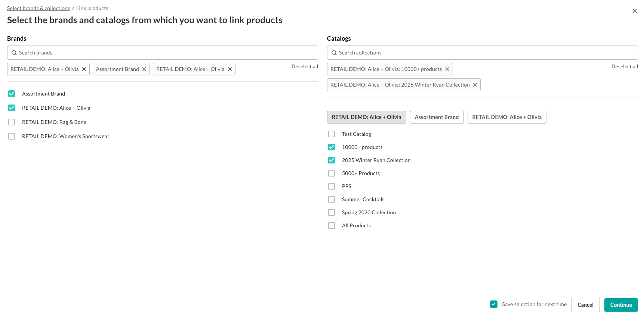Select the Summer Cocktails catalog checkbox

point(332,199)
